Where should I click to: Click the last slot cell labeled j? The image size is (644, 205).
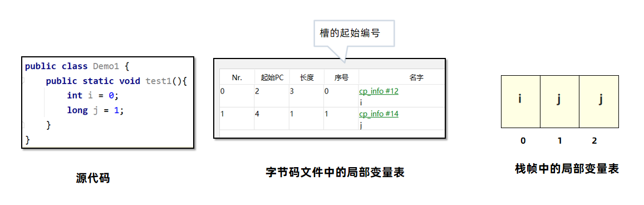599,101
